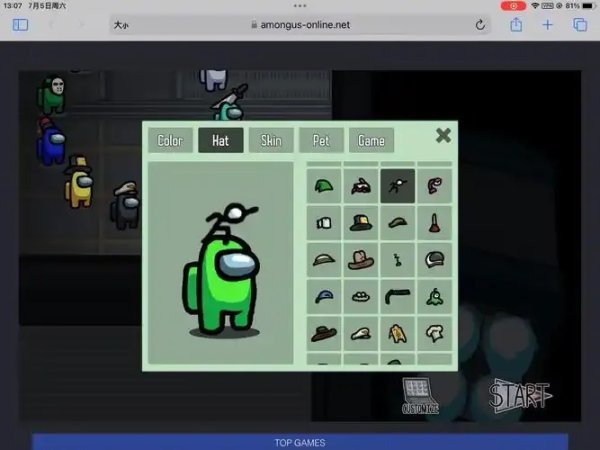The height and width of the screenshot is (450, 600).
Task: Click the amongus-online.net address bar
Action: point(300,25)
